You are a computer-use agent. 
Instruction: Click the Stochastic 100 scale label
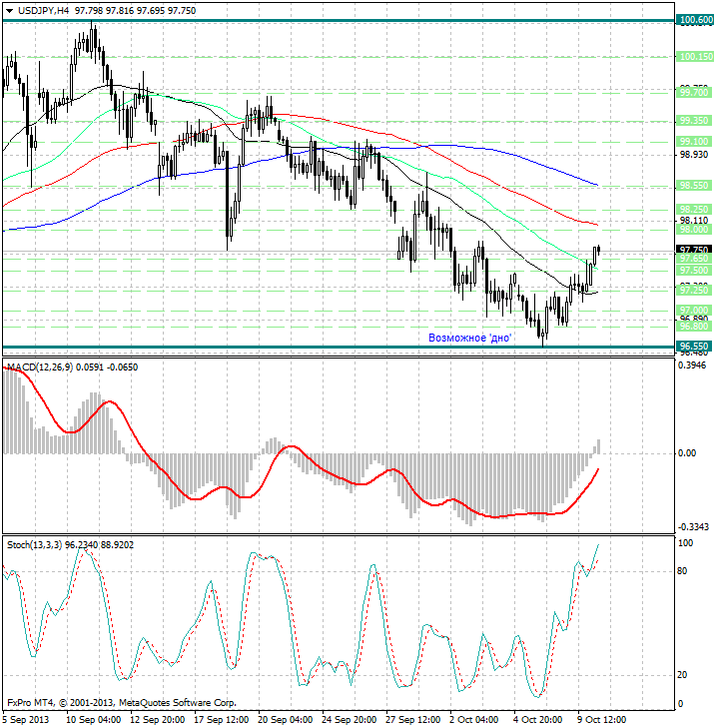click(685, 543)
